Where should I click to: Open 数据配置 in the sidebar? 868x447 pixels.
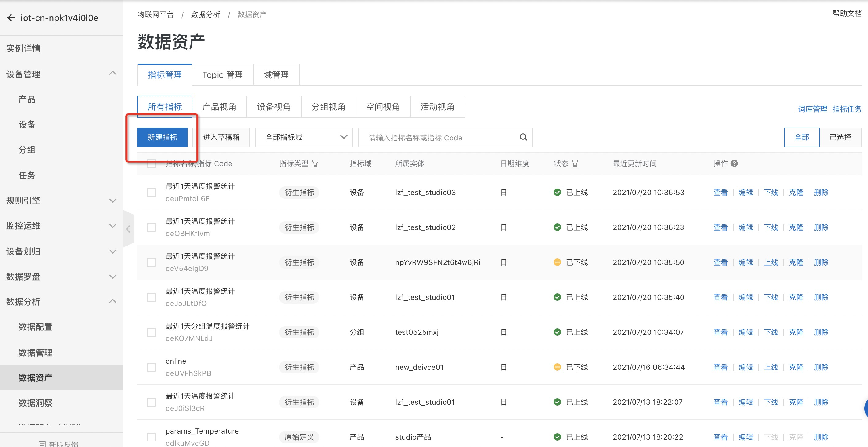[35, 327]
